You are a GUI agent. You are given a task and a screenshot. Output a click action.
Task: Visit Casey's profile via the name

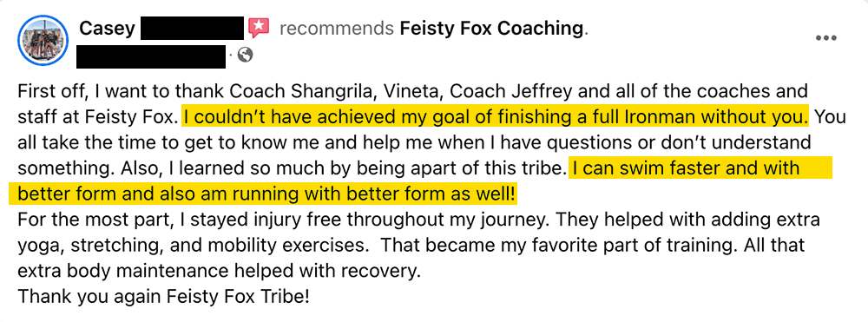pos(107,29)
